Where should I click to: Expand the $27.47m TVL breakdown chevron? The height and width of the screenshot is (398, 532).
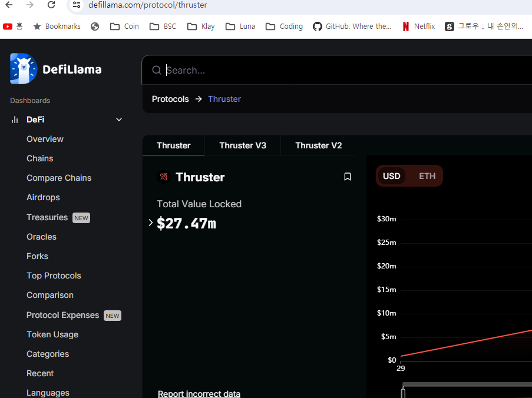point(151,223)
